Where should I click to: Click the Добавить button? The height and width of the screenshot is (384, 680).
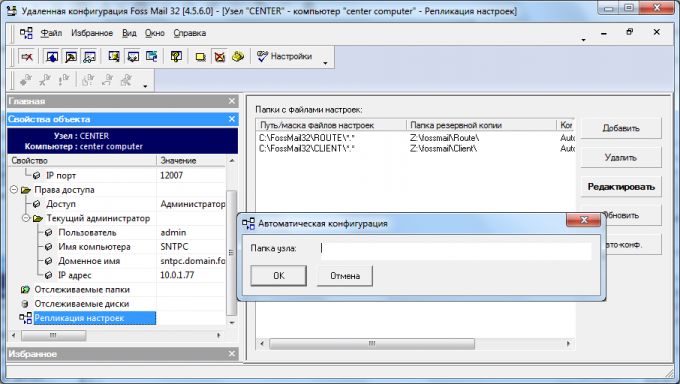tap(621, 128)
